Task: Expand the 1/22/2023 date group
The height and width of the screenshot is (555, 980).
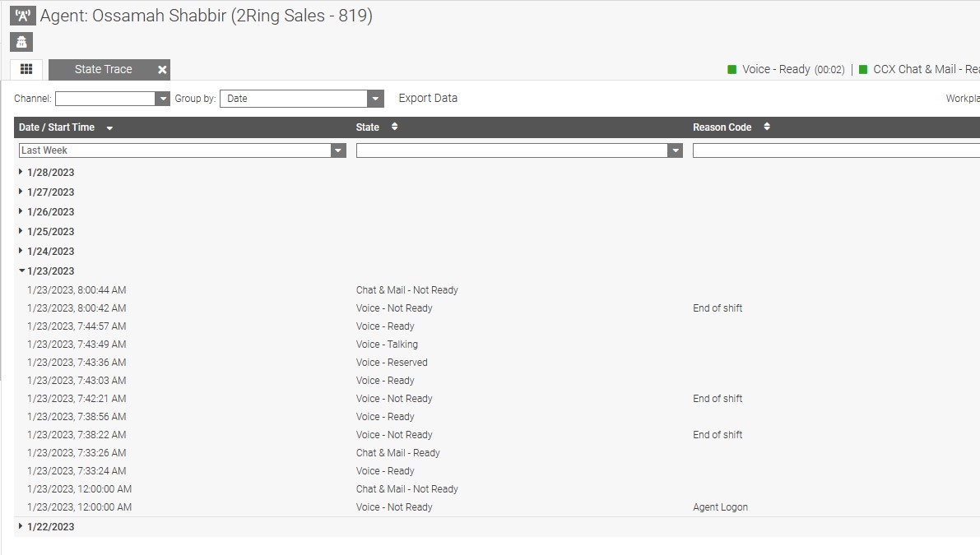Action: [x=21, y=527]
